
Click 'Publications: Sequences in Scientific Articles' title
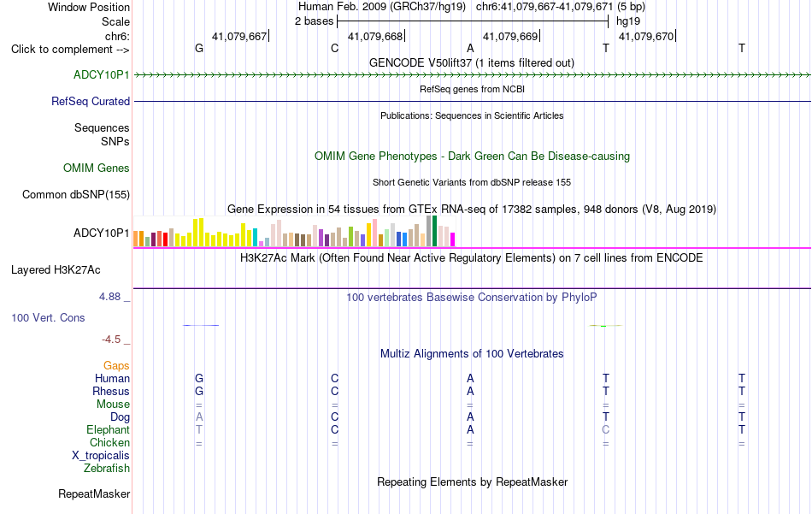coord(472,115)
